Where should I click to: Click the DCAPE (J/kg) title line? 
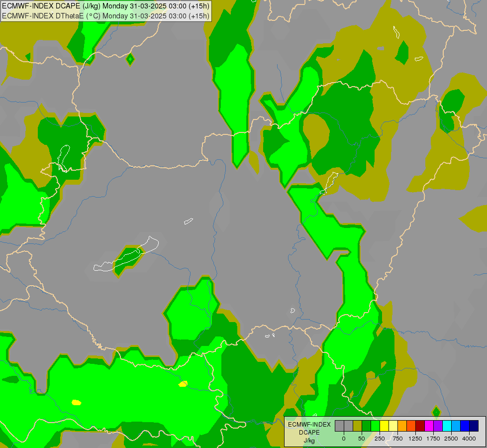click(x=105, y=6)
